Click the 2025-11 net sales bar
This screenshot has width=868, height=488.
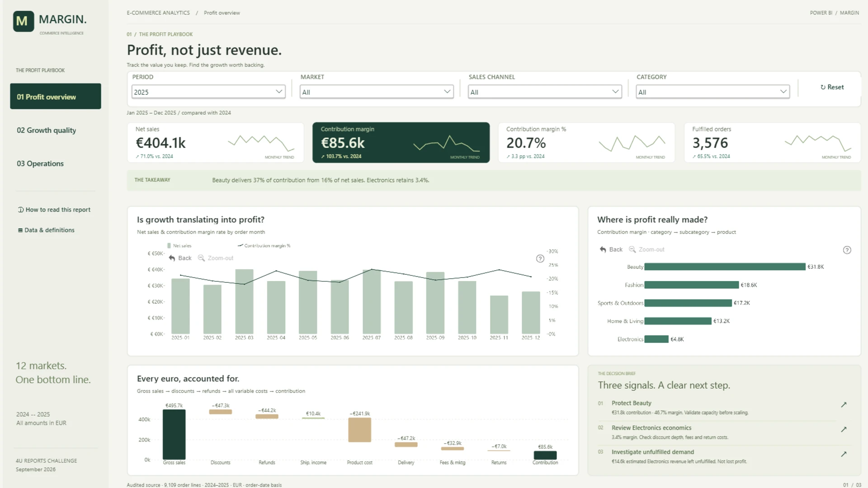(499, 314)
